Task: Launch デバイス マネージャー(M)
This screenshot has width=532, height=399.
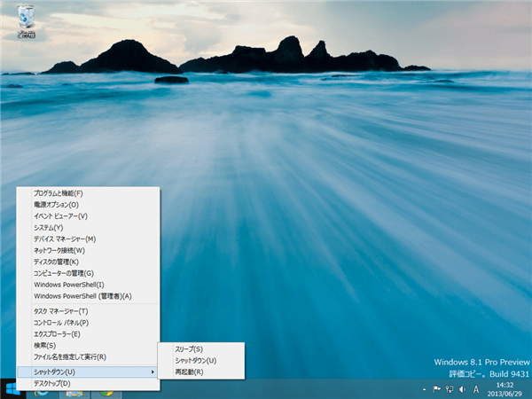Action: tap(88, 239)
